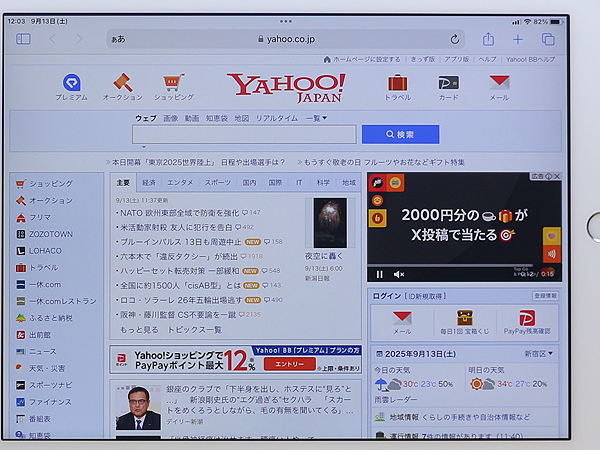Switch to the IT news tab
This screenshot has height=450, width=600.
click(x=299, y=183)
